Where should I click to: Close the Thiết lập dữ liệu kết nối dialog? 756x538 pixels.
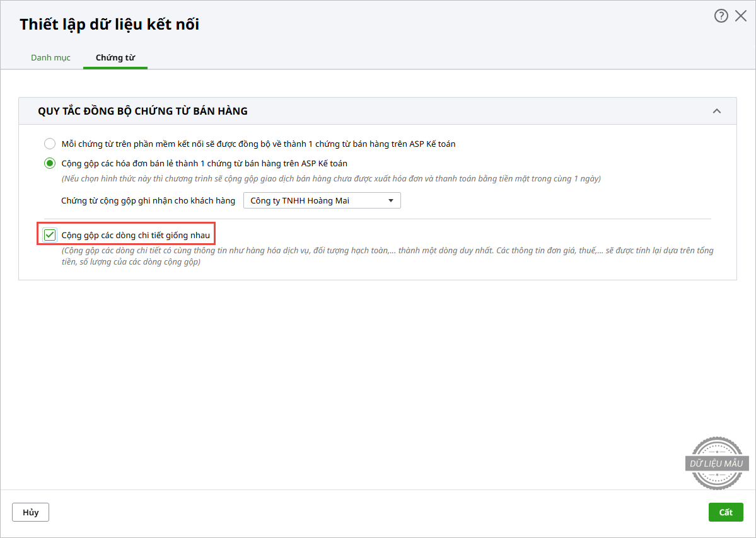(x=741, y=16)
